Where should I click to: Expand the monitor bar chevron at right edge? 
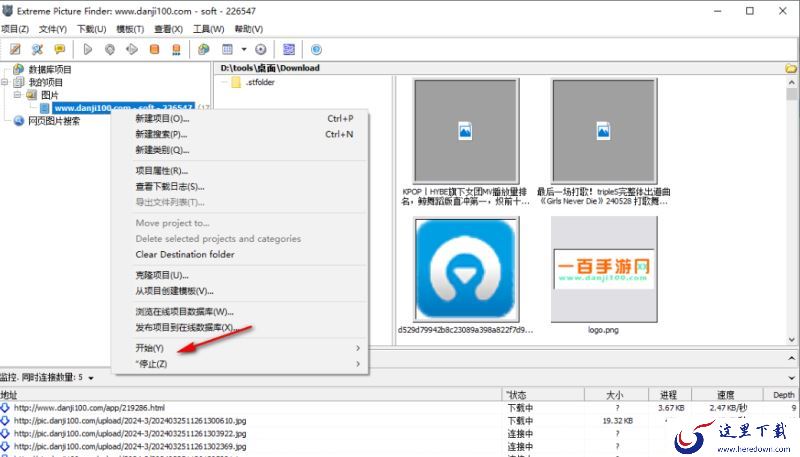(x=791, y=378)
